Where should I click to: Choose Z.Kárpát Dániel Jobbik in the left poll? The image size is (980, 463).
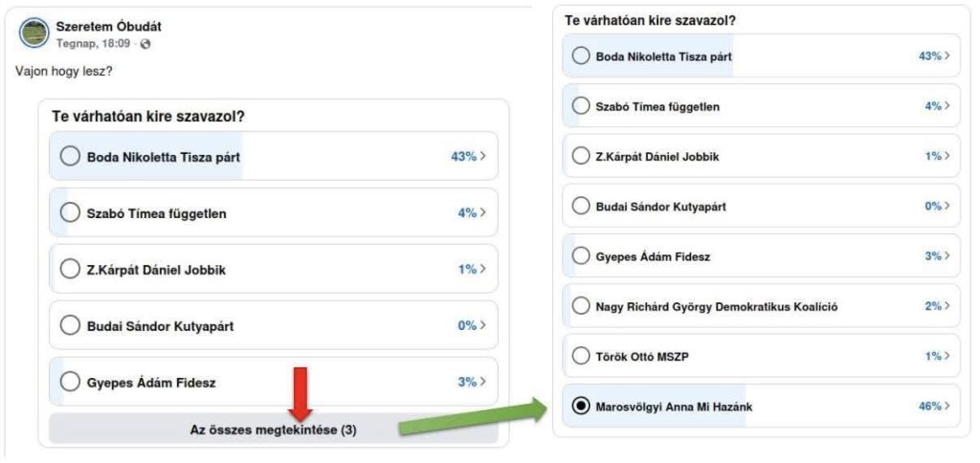[x=70, y=269]
